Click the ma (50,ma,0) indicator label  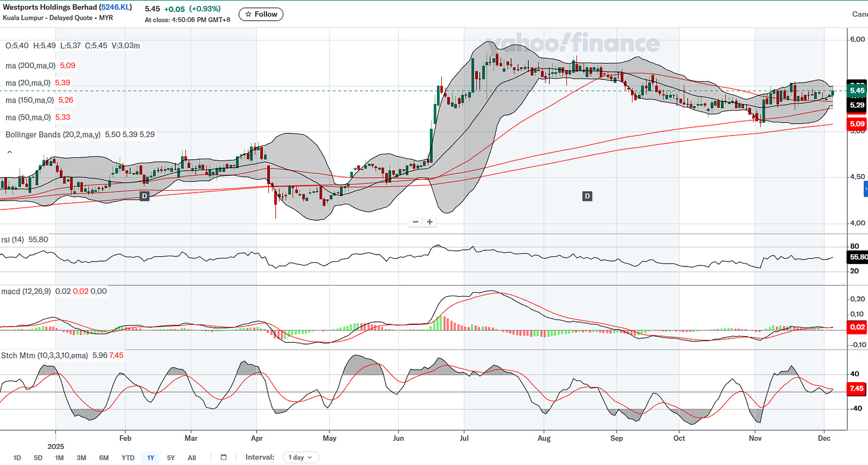(28, 117)
